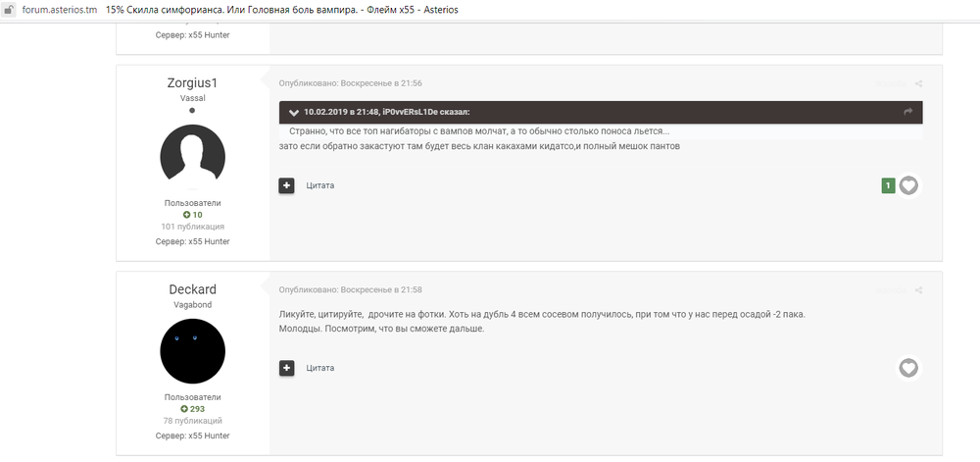Share Zorgius1 post via share icon
The image size is (980, 462).
click(919, 83)
